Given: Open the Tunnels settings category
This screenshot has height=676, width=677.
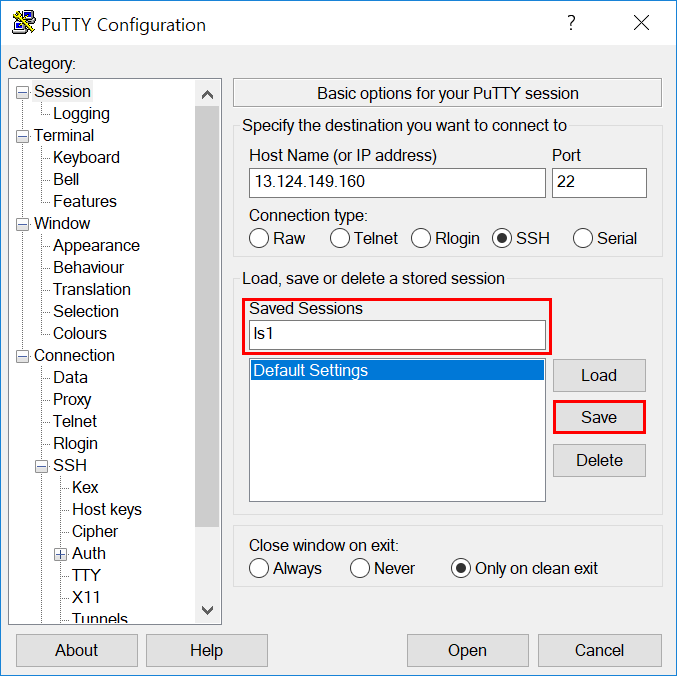Looking at the screenshot, I should (x=100, y=618).
